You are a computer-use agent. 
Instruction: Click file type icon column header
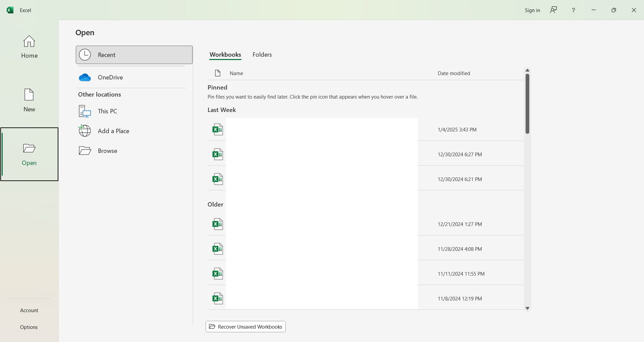pos(218,73)
